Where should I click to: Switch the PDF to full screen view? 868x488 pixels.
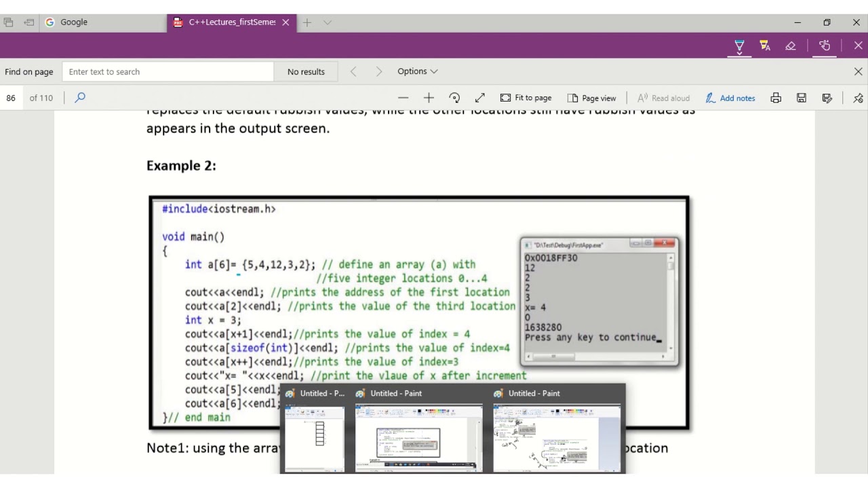[480, 98]
